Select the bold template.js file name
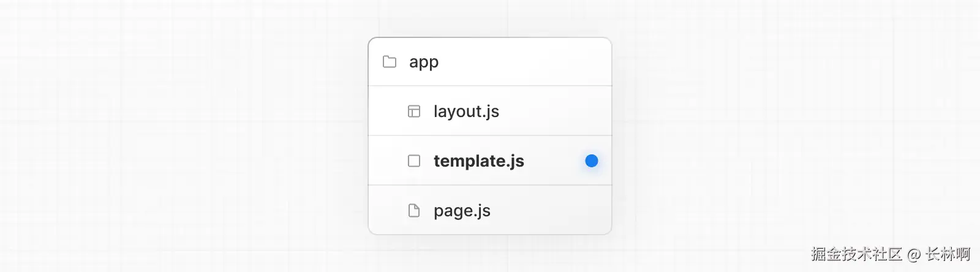The height and width of the screenshot is (272, 980). tap(479, 161)
